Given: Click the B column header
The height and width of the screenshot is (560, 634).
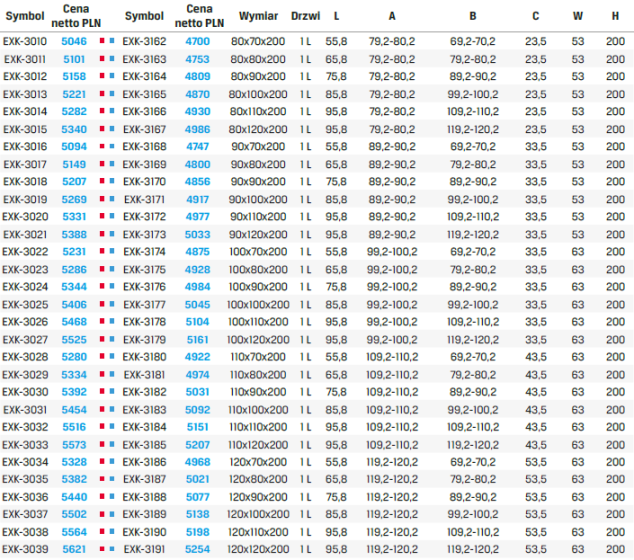Looking at the screenshot, I should coord(473,16).
